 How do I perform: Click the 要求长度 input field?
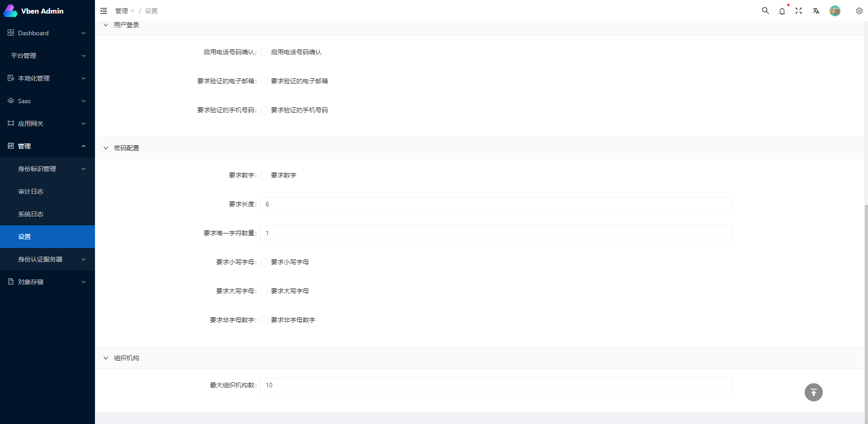495,204
